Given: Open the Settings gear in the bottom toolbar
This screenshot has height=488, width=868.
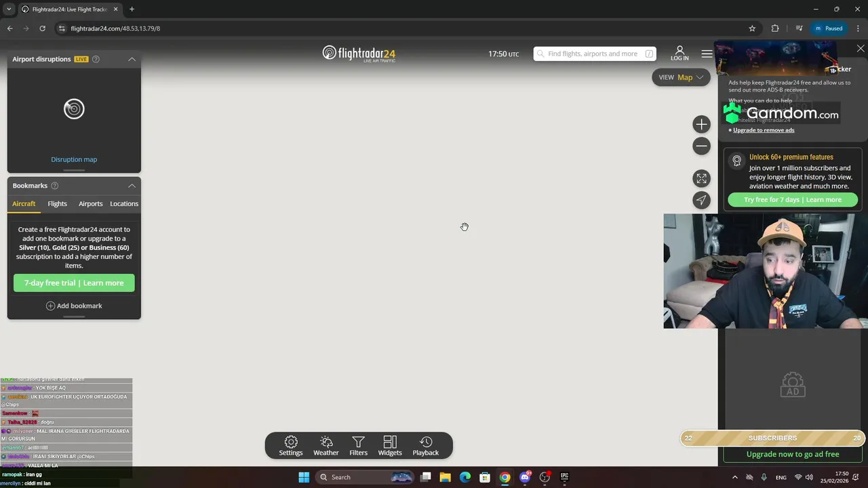Looking at the screenshot, I should coord(291,446).
